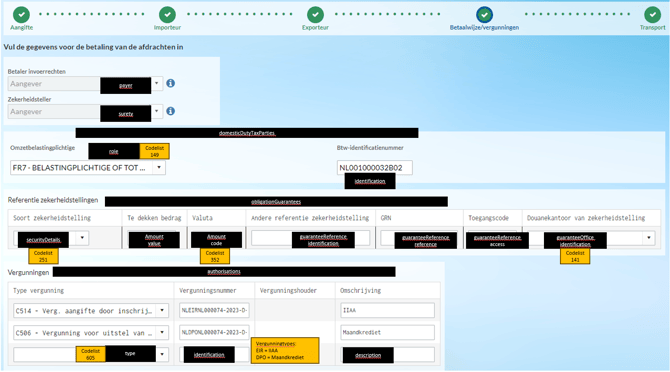Go to the Aangifte step circle

click(x=21, y=15)
